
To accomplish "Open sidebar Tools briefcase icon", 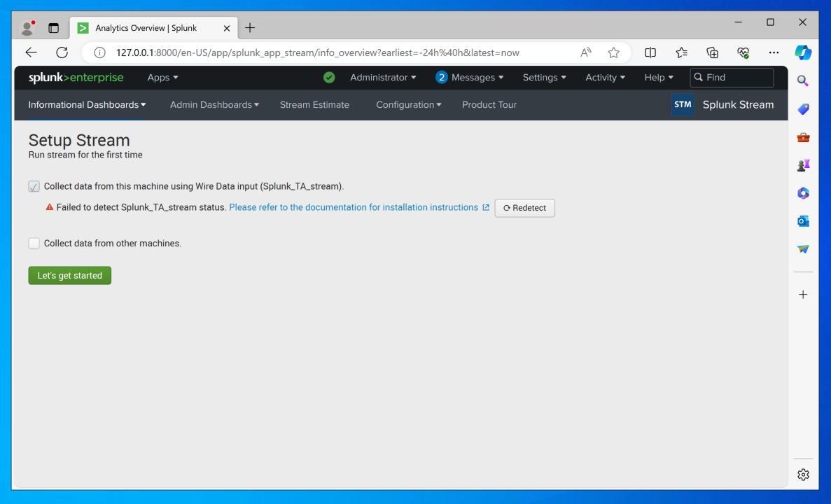I will [x=803, y=137].
